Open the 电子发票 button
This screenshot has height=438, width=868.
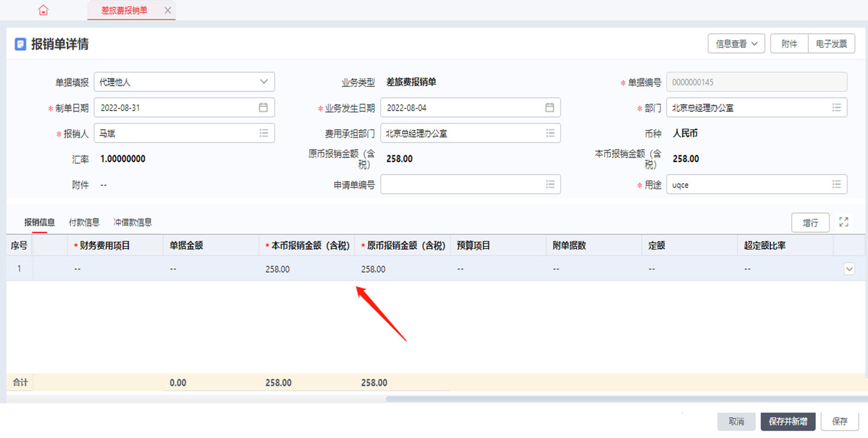tap(831, 43)
